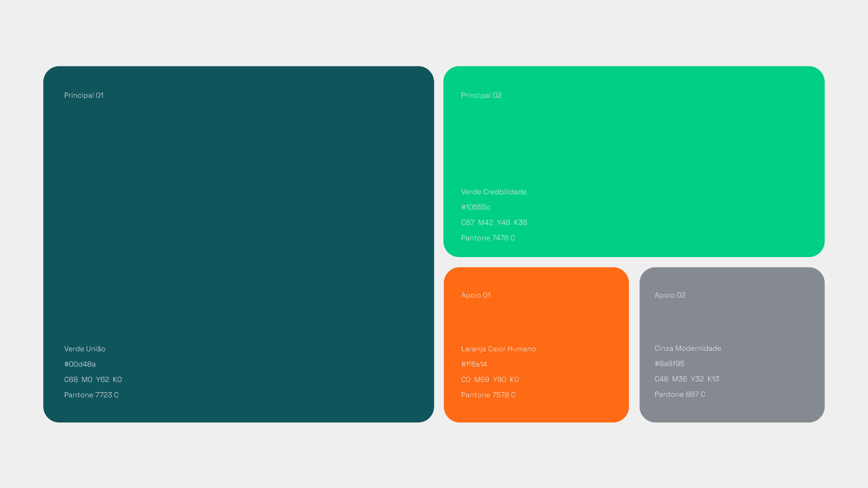
Task: Click the 'C48 M36 Y32 K13' CMYK value
Action: click(687, 379)
